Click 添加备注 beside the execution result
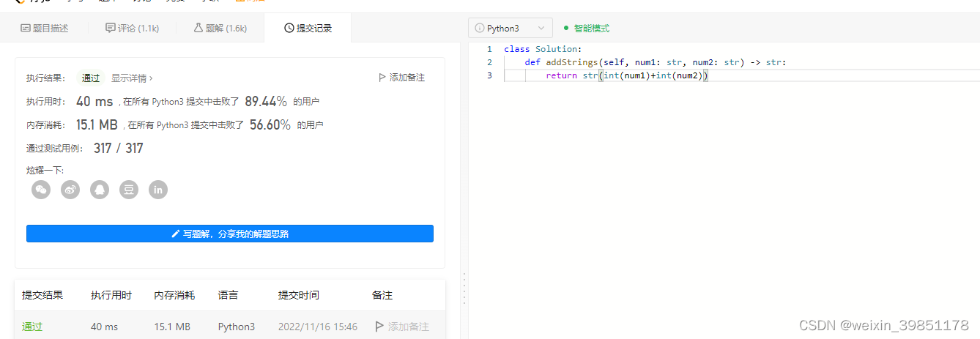 pyautogui.click(x=401, y=78)
